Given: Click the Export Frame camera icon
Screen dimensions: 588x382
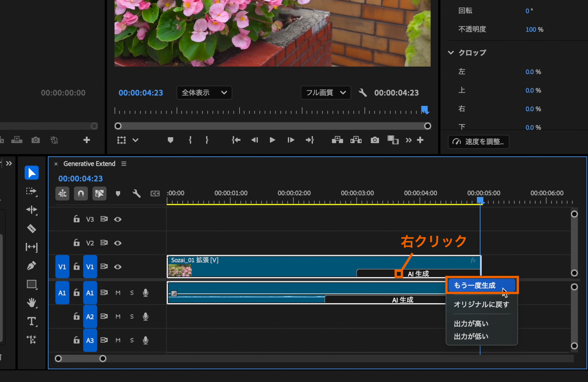Looking at the screenshot, I should pyautogui.click(x=374, y=140).
